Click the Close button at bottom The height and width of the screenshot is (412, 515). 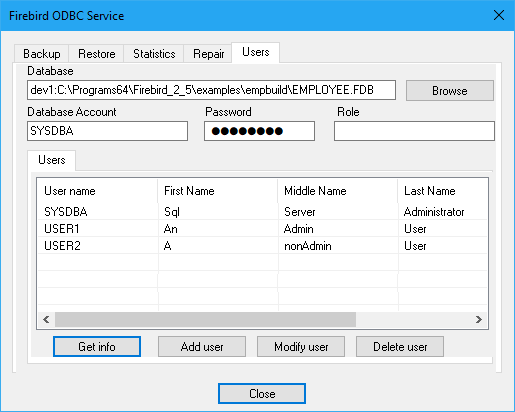point(262,394)
